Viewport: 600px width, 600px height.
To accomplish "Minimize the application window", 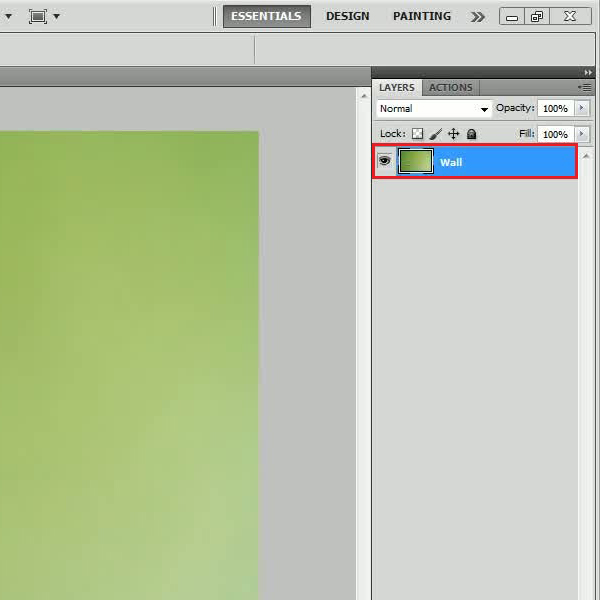I will point(512,17).
